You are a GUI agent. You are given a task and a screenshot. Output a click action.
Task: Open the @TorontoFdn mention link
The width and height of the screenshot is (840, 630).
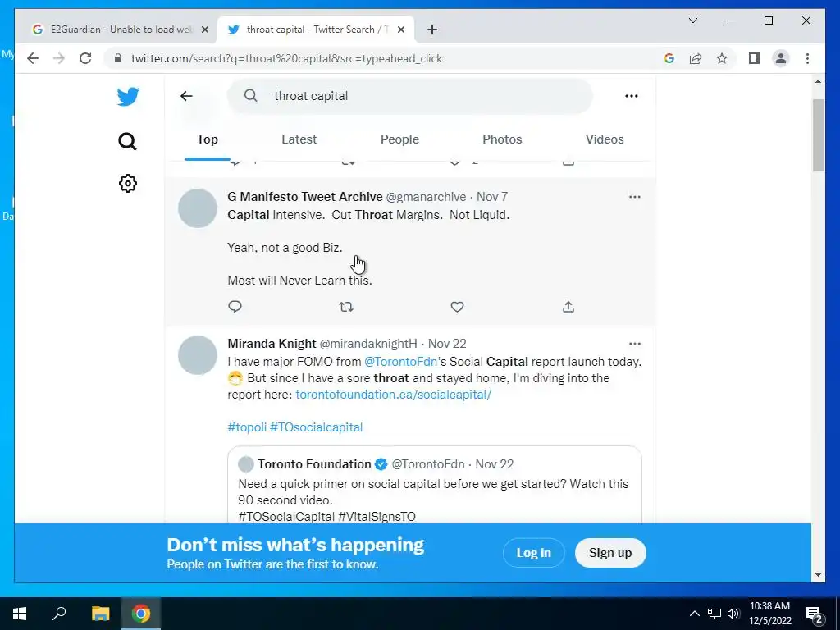[400, 362]
